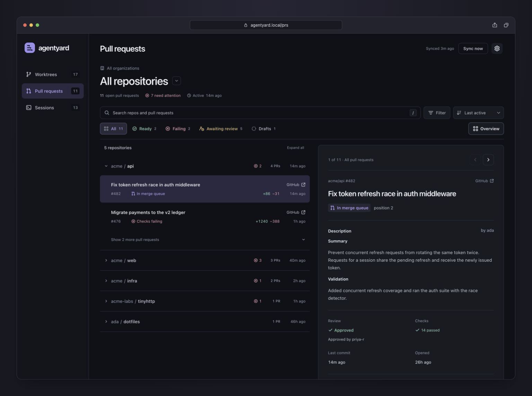
Task: Open Sessions in the sidebar
Action: tap(53, 108)
